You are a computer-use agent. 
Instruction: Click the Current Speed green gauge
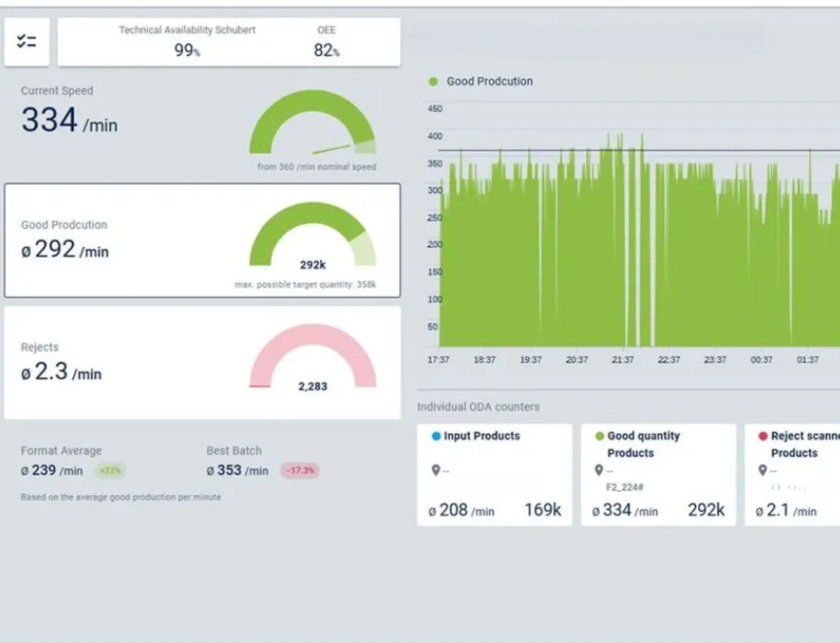coord(312,122)
